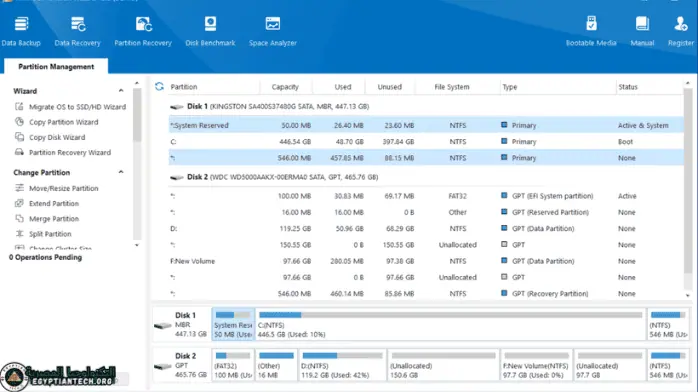Select the D: partition row
The height and width of the screenshot is (392, 698).
pyautogui.click(x=426, y=228)
